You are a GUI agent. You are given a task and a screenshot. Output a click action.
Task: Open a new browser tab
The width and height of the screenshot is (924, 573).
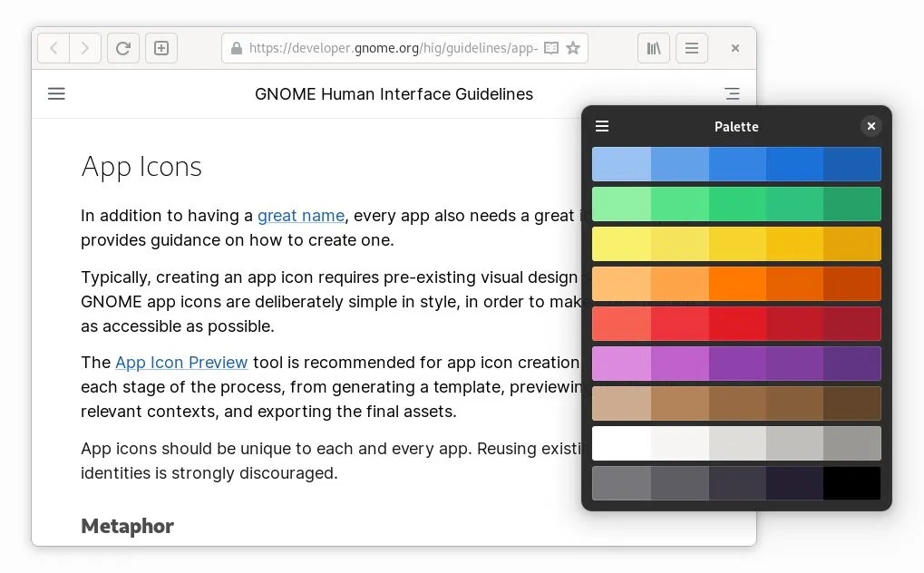click(x=160, y=48)
